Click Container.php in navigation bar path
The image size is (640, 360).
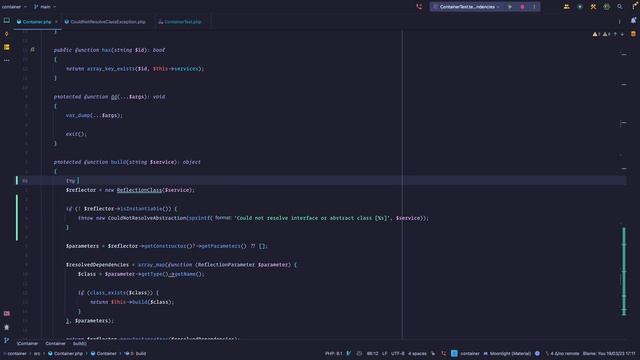pos(65,354)
